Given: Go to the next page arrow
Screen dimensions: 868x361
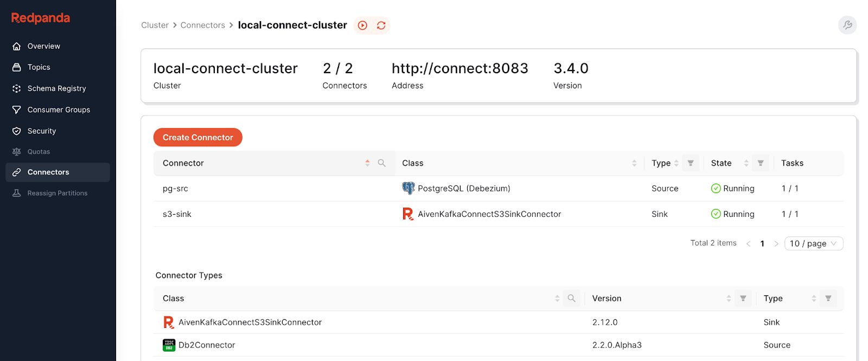Looking at the screenshot, I should click(x=776, y=243).
